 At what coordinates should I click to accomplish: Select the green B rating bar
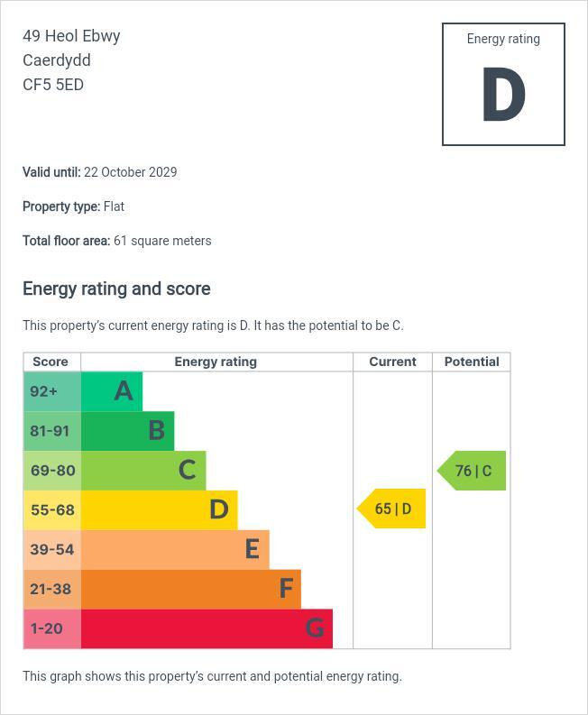[x=127, y=431]
